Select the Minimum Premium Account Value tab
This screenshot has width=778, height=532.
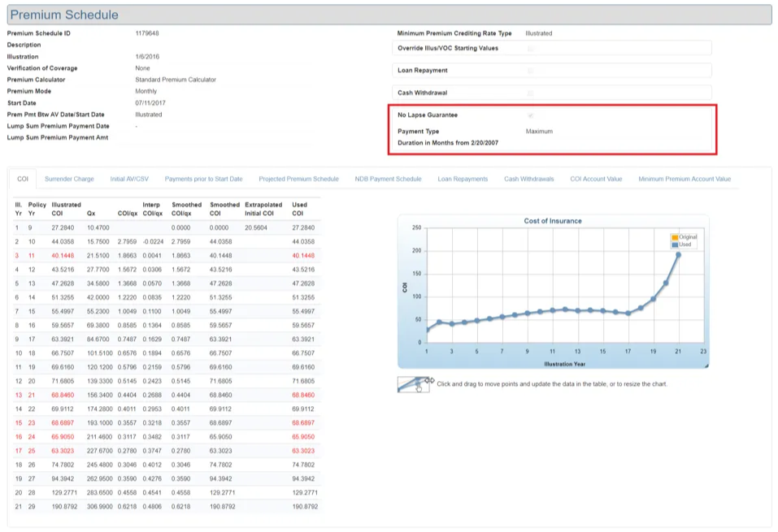(684, 179)
